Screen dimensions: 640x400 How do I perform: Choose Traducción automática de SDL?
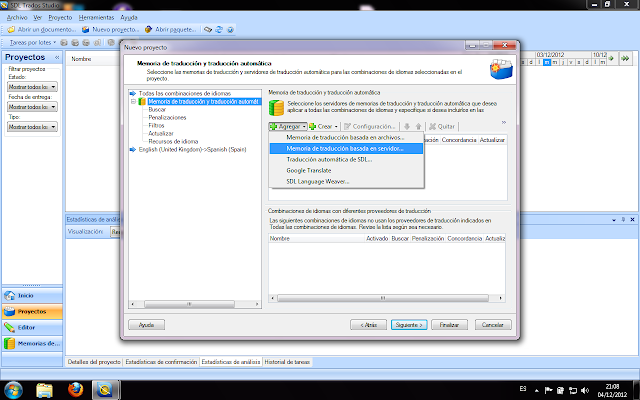pos(346,160)
